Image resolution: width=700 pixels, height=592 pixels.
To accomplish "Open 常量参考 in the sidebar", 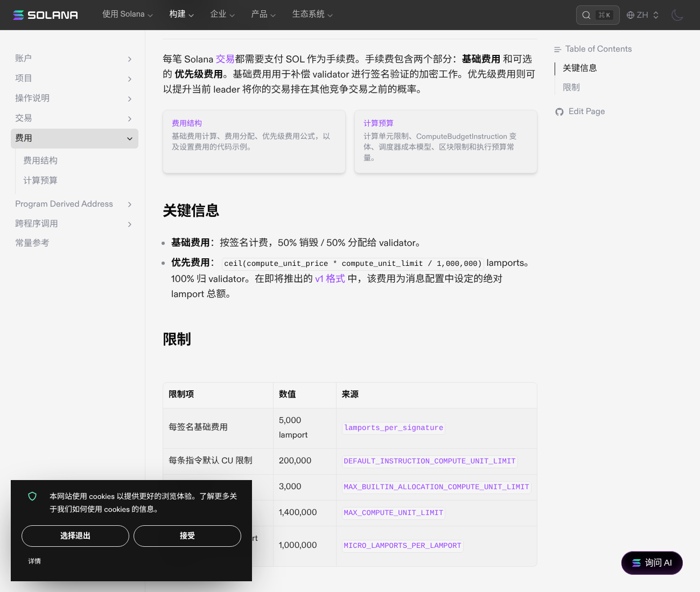I will tap(32, 243).
